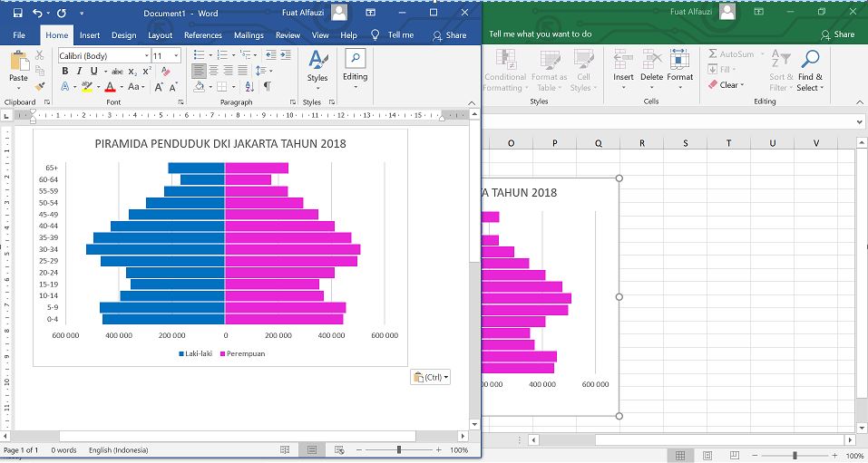Screen dimensions: 868x463
Task: Toggle subscript formatting
Action: pyautogui.click(x=132, y=72)
